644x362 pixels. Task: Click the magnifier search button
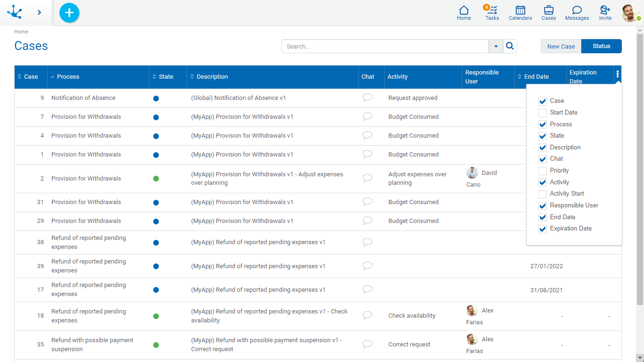click(510, 46)
